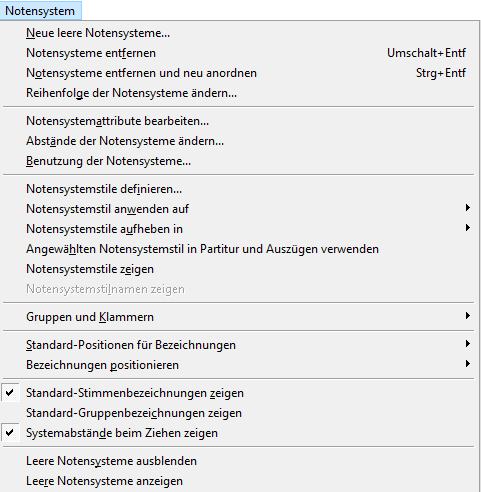
Task: Expand Notensystemstile aufheben in submenu
Action: 239,229
